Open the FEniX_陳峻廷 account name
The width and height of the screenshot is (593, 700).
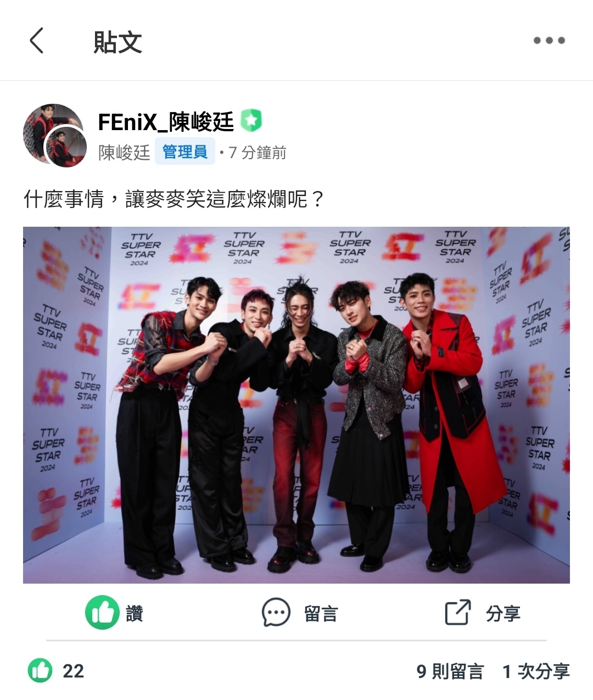coord(166,121)
